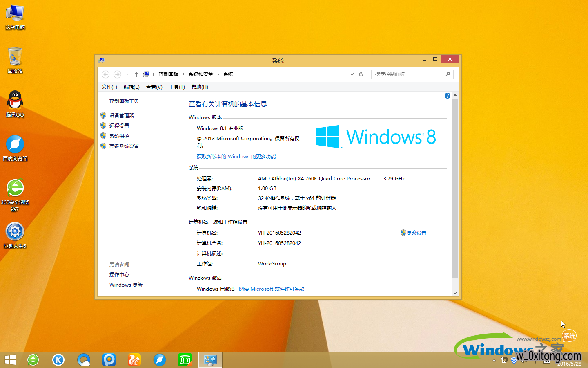Go to 控制面板主页
Viewport: 588px width, 368px height.
[x=124, y=101]
